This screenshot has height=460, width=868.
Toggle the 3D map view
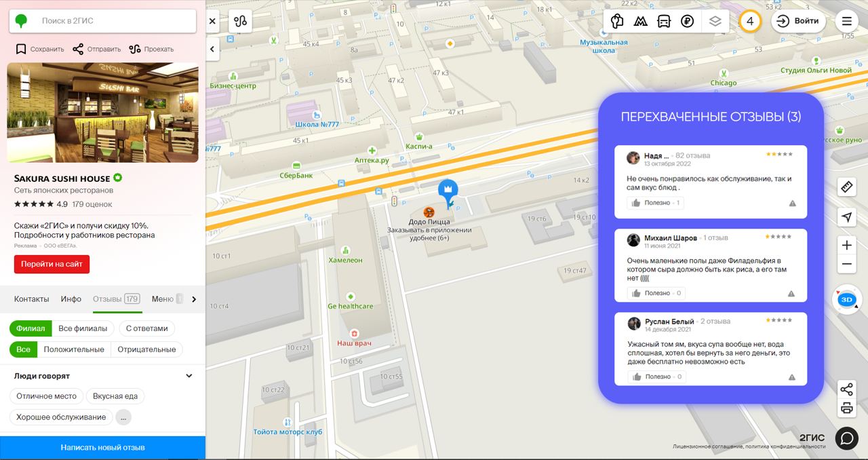point(846,299)
